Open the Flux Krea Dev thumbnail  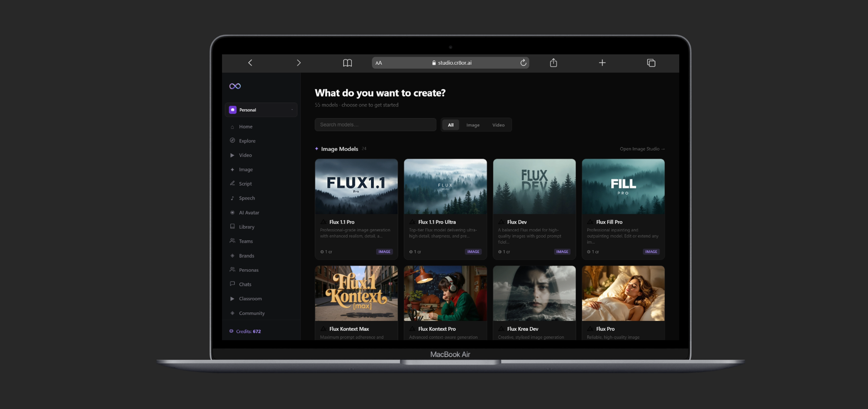tap(534, 294)
